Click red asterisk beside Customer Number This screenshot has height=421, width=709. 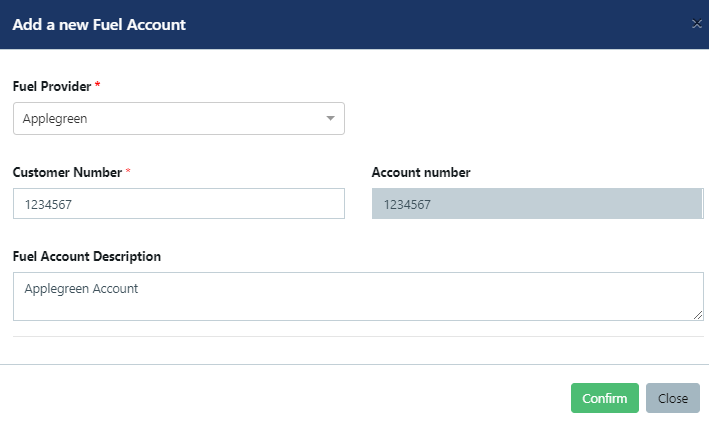[x=128, y=170]
